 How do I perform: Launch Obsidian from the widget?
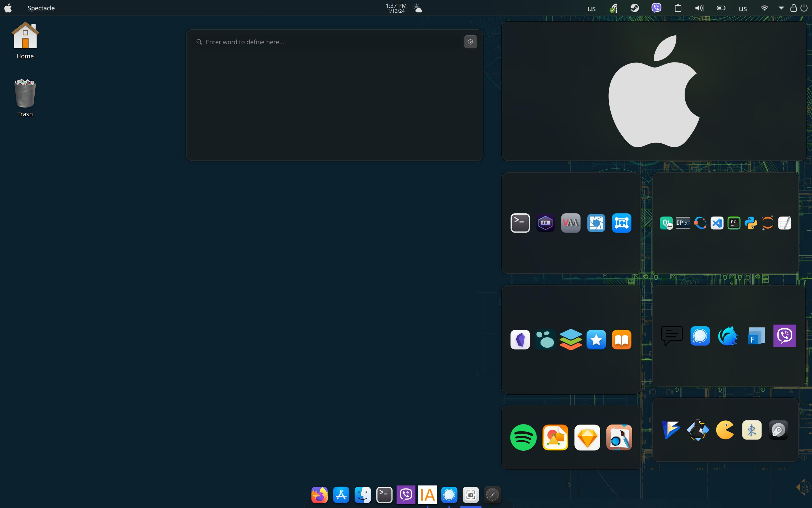[x=520, y=339]
